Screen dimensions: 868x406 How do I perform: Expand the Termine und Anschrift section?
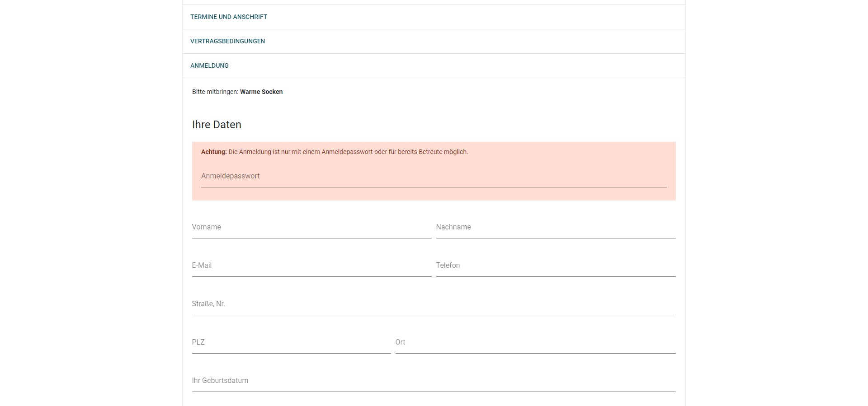(434, 17)
